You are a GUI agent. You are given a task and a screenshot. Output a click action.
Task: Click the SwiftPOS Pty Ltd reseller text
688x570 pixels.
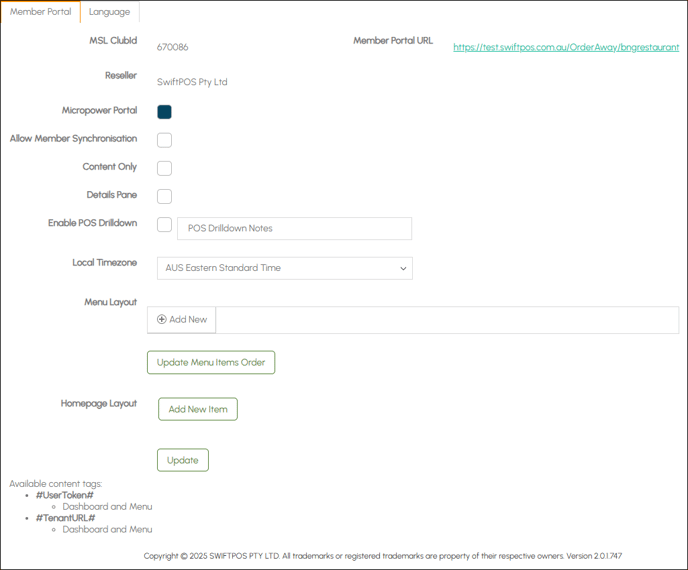click(192, 82)
